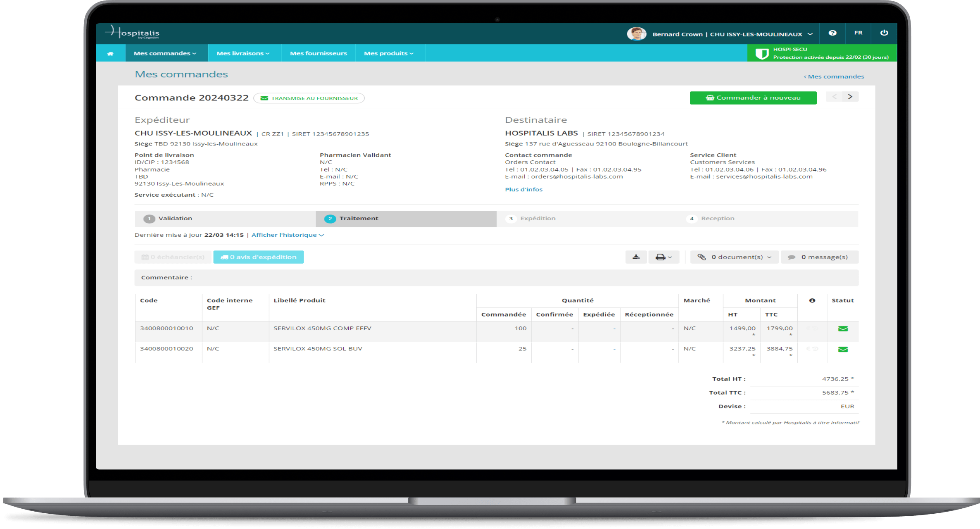Click the Libellé Produit column header
The height and width of the screenshot is (529, 980).
click(300, 300)
